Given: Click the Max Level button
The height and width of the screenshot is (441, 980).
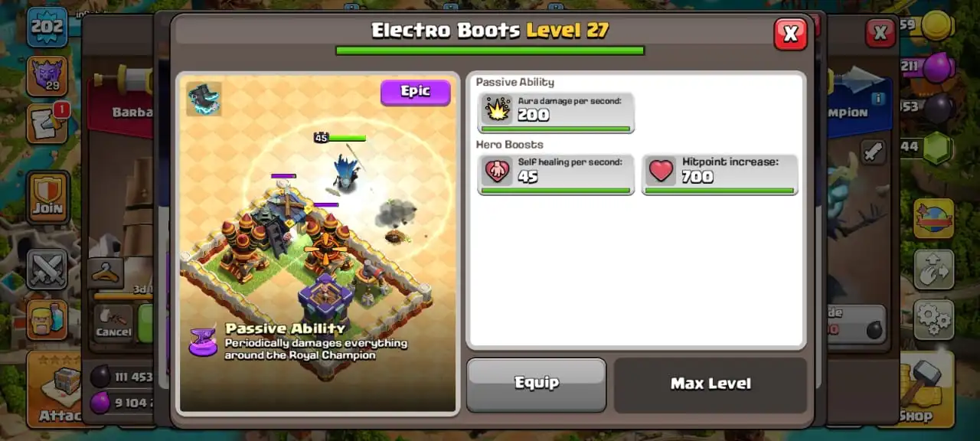Looking at the screenshot, I should pyautogui.click(x=710, y=384).
